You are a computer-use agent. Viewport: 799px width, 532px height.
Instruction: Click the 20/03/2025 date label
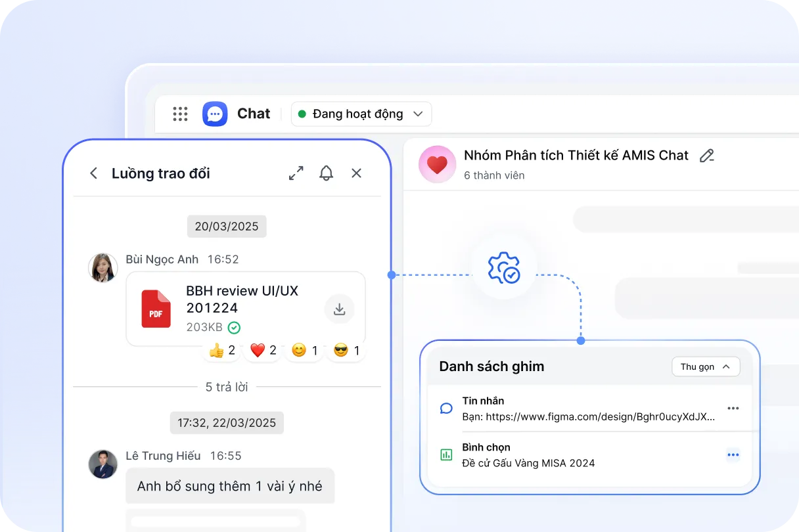coord(227,227)
